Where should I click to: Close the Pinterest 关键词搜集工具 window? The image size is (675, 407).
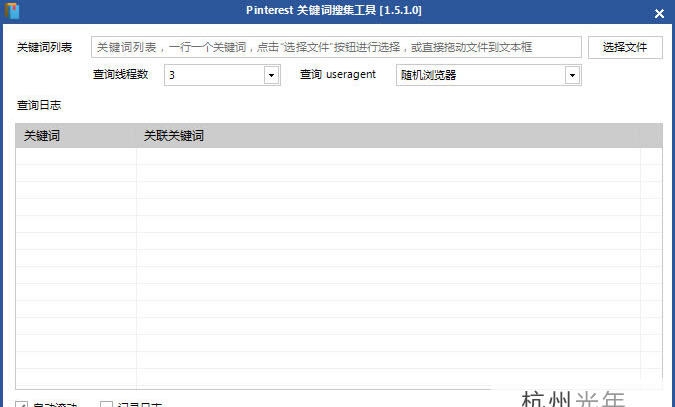[x=659, y=13]
